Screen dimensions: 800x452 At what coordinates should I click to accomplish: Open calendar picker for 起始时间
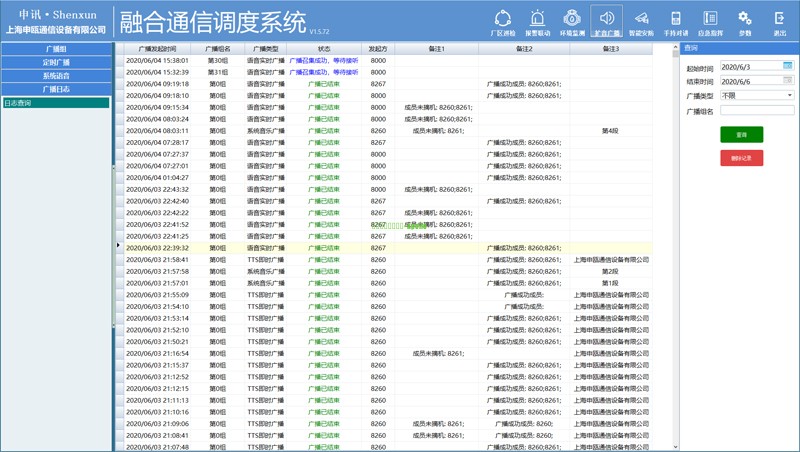(x=788, y=66)
